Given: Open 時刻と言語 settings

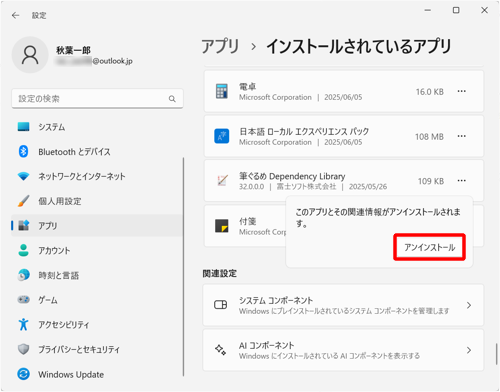Looking at the screenshot, I should [x=97, y=275].
